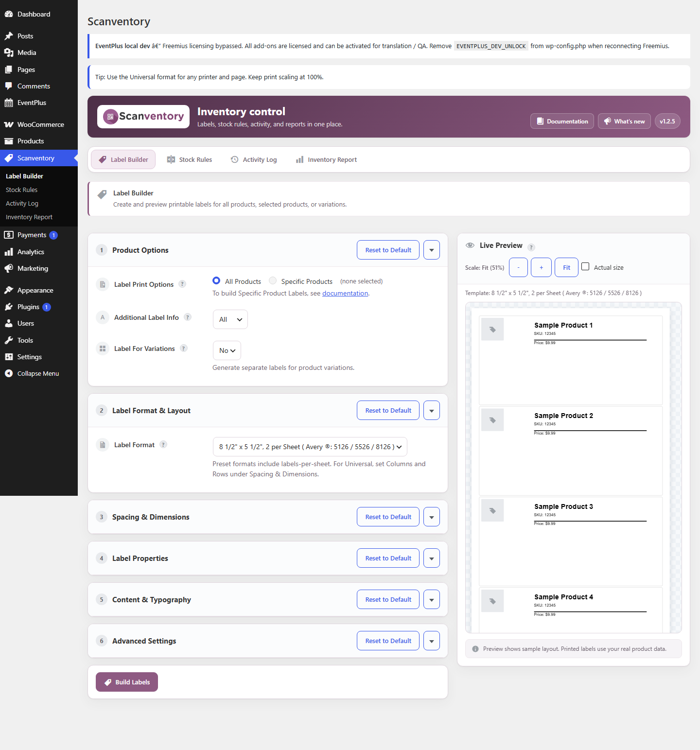The image size is (700, 750).
Task: Click the Appearance paintbrush icon
Action: (9, 290)
